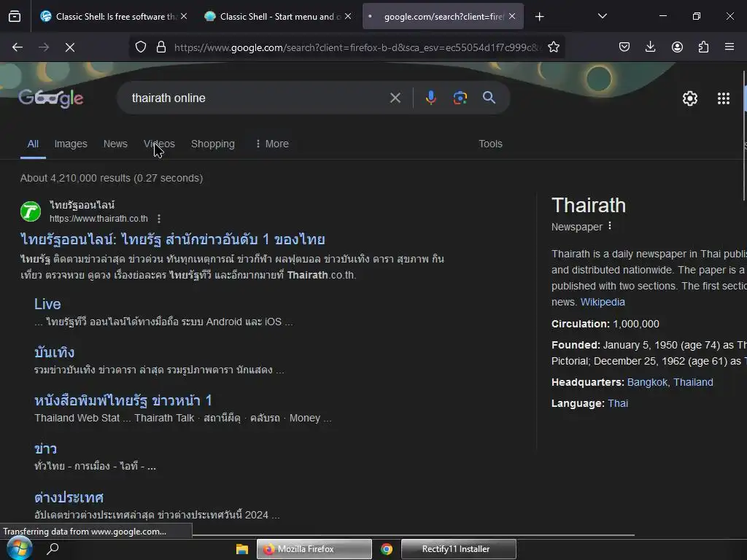The image size is (747, 560).
Task: Show site security lock information
Action: click(x=161, y=47)
